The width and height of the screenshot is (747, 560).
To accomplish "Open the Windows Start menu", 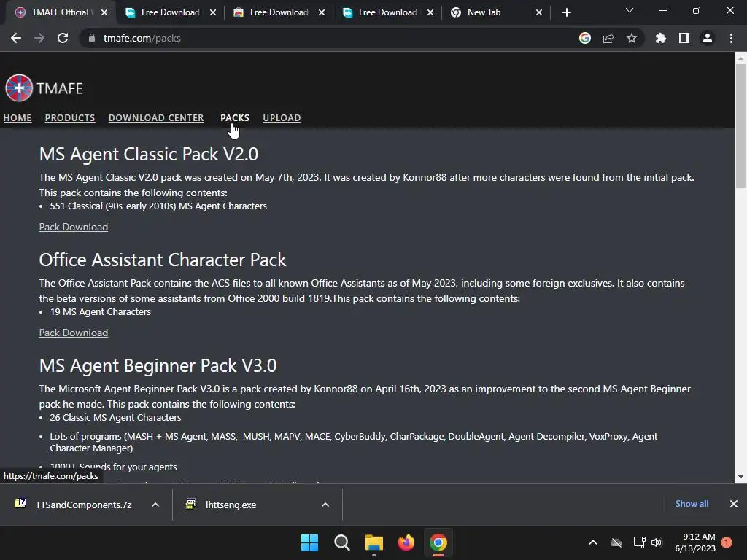I will tap(309, 542).
